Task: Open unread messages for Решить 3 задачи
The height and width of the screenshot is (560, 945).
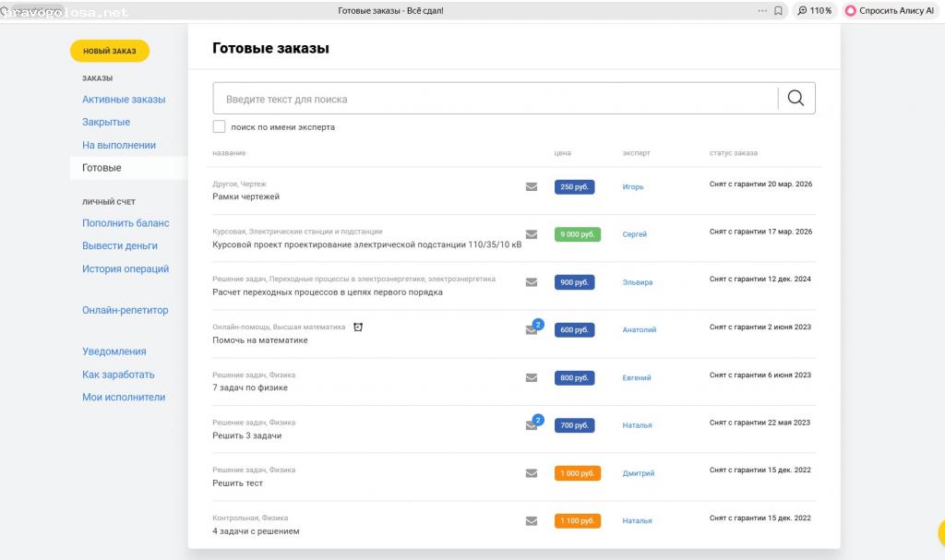Action: (x=532, y=425)
